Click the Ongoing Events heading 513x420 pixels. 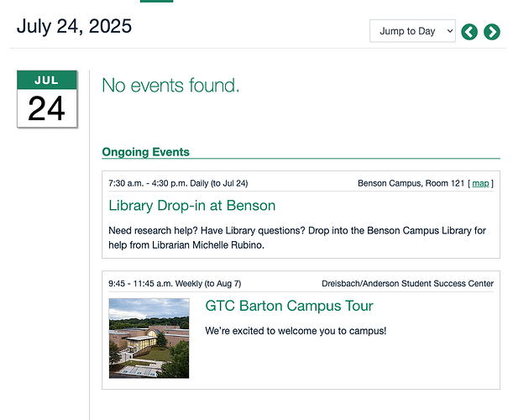(145, 152)
